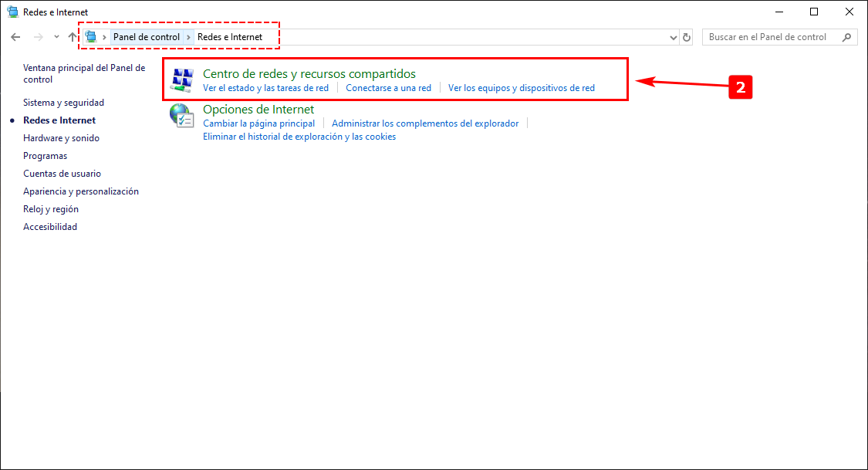Expand chevron after Panel de control breadcrumb
Viewport: 868px width, 470px height.
(x=189, y=37)
